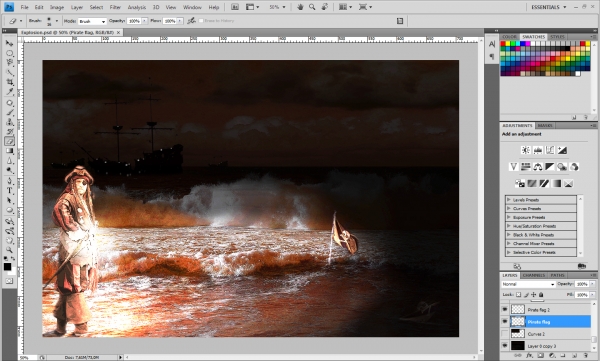This screenshot has height=361, width=600.
Task: Expand Black & White Presets
Action: click(509, 235)
